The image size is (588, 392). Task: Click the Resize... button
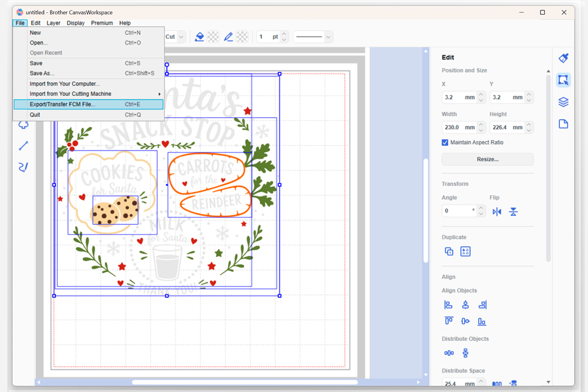coord(488,159)
